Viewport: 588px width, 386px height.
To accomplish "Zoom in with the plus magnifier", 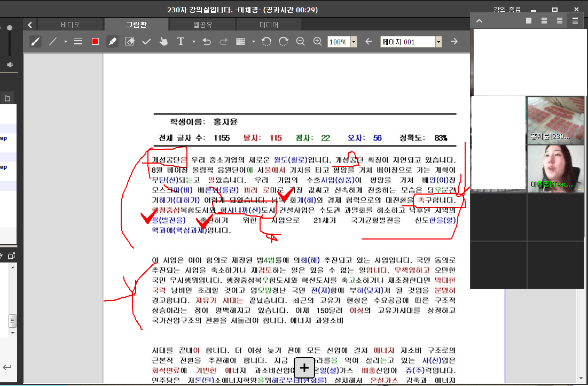I will [x=317, y=42].
